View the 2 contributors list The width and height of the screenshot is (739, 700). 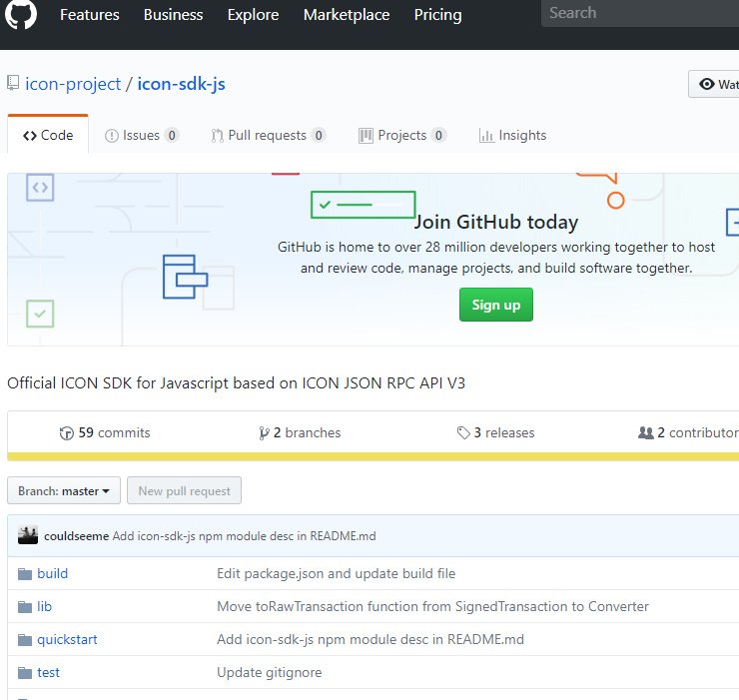click(688, 432)
